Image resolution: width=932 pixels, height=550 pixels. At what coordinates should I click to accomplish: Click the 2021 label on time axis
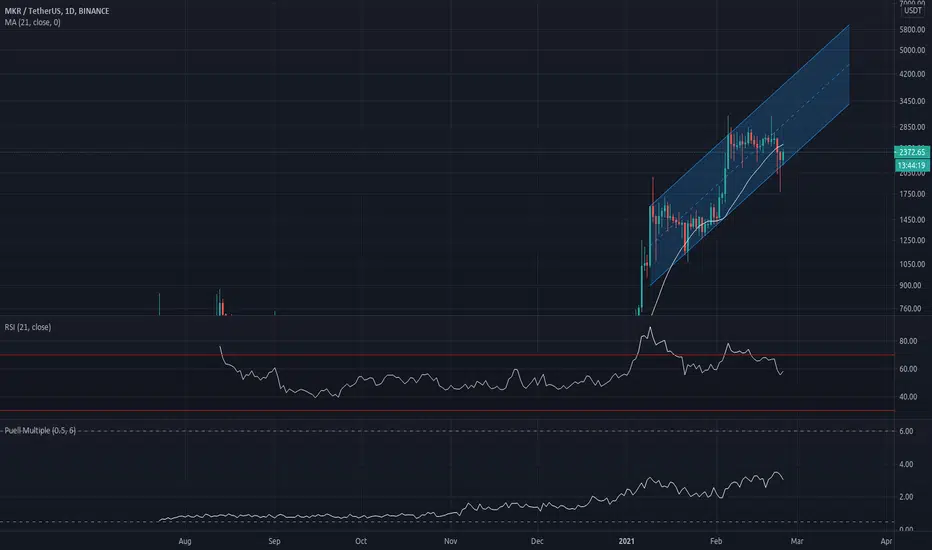tap(626, 541)
